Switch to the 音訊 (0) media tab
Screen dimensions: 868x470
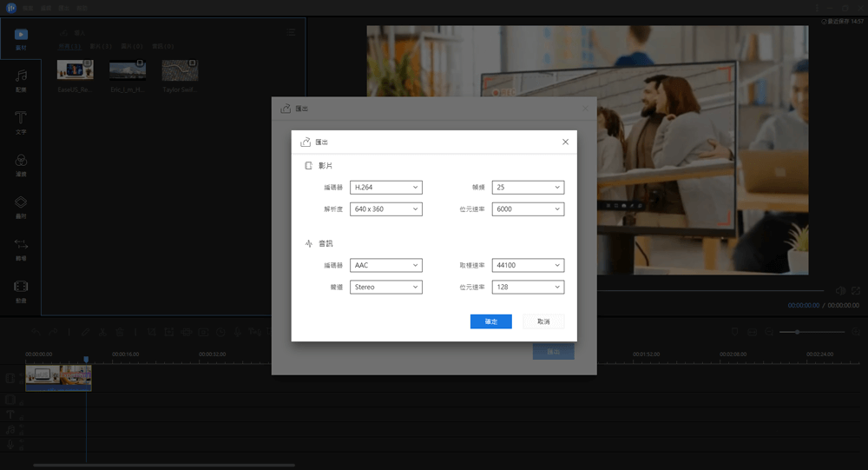point(163,46)
